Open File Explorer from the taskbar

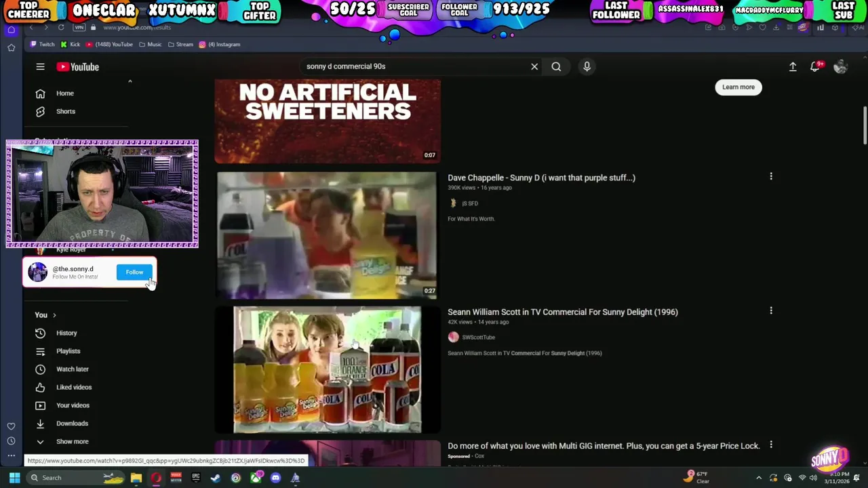pos(136,478)
